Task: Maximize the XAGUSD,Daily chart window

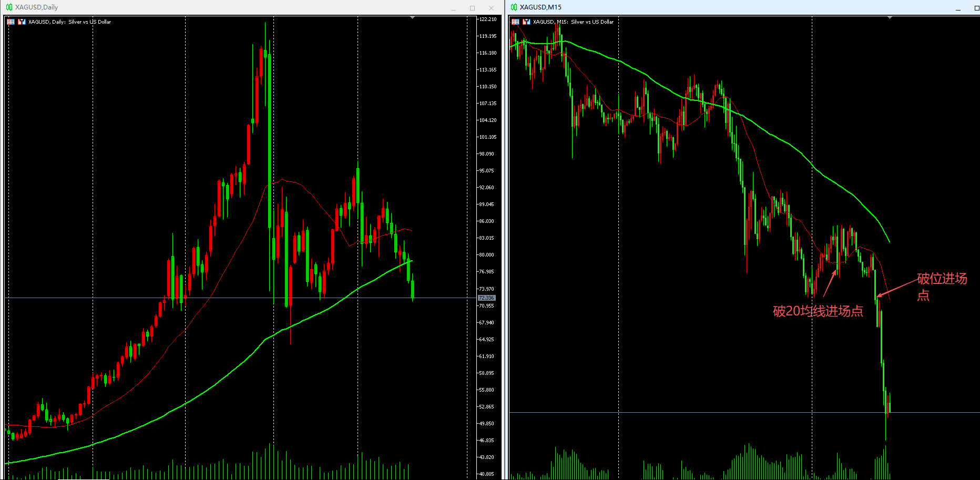Action: [472, 8]
